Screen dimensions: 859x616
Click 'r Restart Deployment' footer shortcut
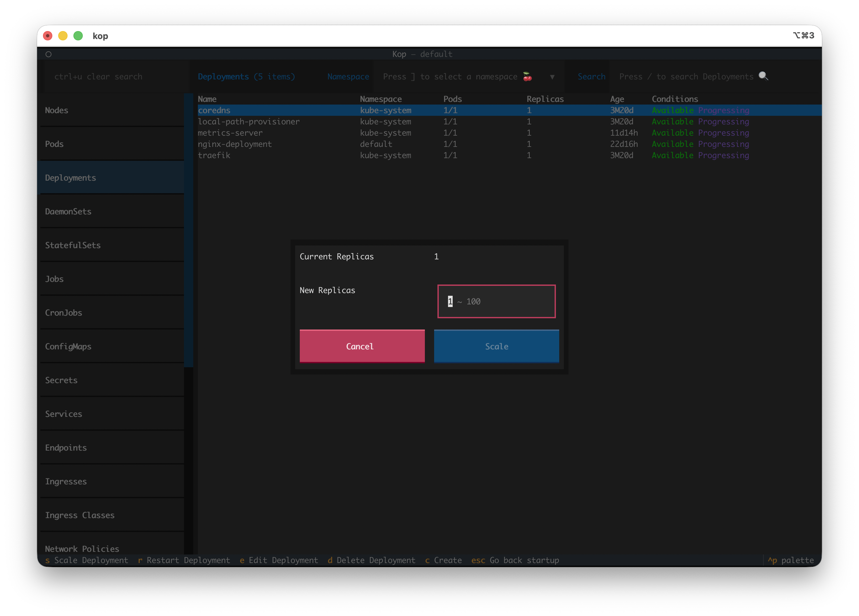[x=184, y=560]
